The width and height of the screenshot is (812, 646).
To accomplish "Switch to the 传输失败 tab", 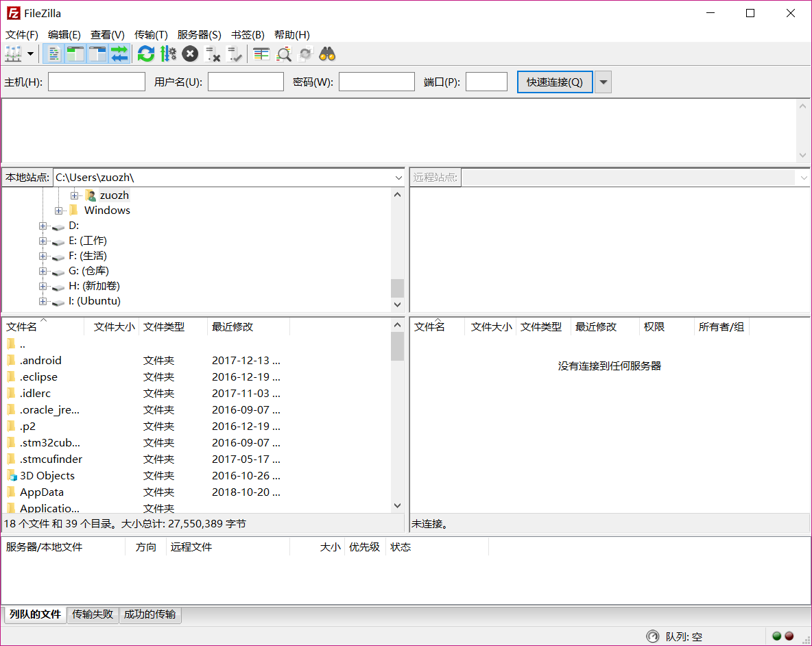I will pos(93,614).
